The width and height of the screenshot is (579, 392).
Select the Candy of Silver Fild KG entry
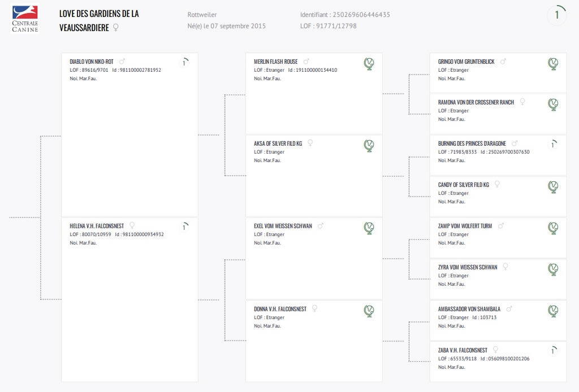tap(464, 185)
